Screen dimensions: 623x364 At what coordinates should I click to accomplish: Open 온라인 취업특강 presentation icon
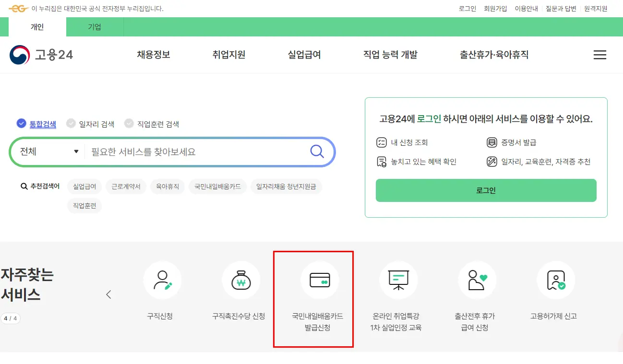tap(398, 281)
